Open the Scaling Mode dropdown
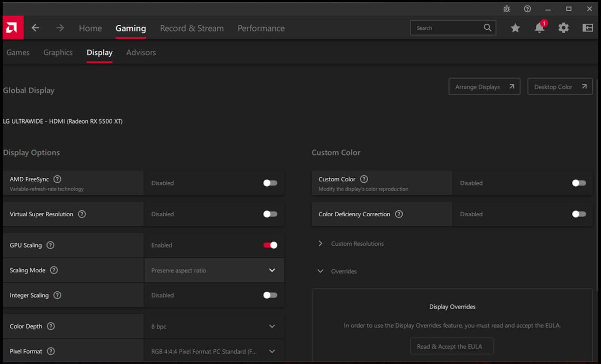601x364 pixels. (272, 270)
